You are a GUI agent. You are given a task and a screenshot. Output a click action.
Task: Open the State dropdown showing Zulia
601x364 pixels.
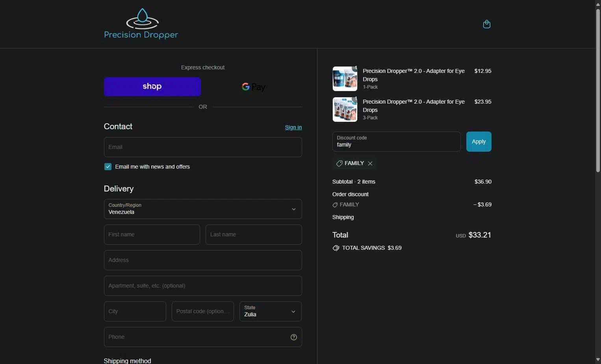coord(271,312)
